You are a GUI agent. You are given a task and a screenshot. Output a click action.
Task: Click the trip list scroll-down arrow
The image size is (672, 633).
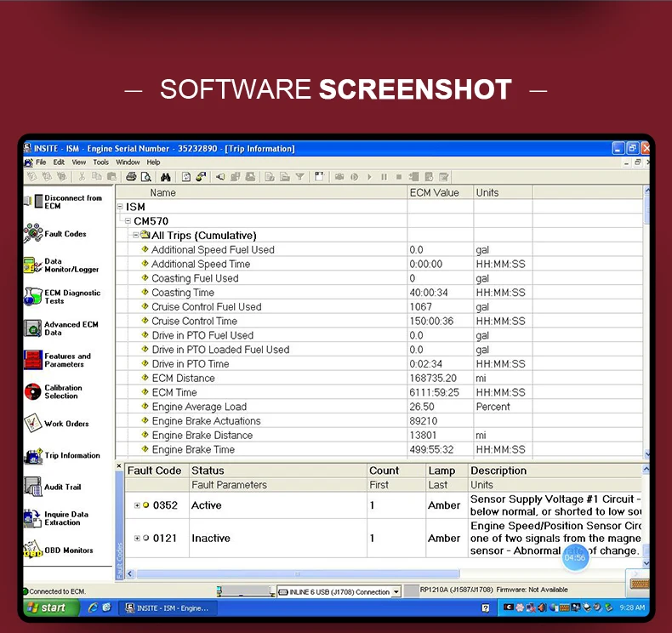(646, 453)
